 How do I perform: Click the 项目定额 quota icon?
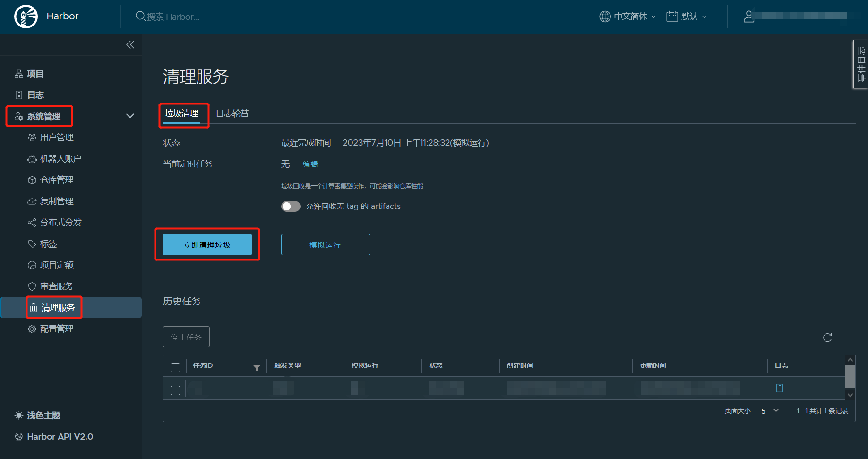[32, 265]
